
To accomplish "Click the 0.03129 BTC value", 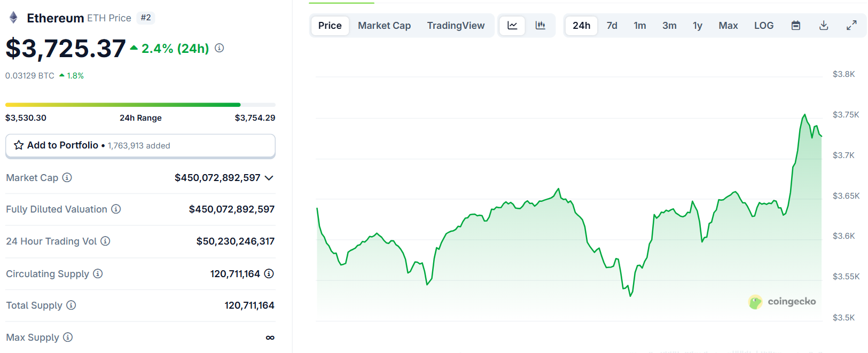I will point(30,76).
